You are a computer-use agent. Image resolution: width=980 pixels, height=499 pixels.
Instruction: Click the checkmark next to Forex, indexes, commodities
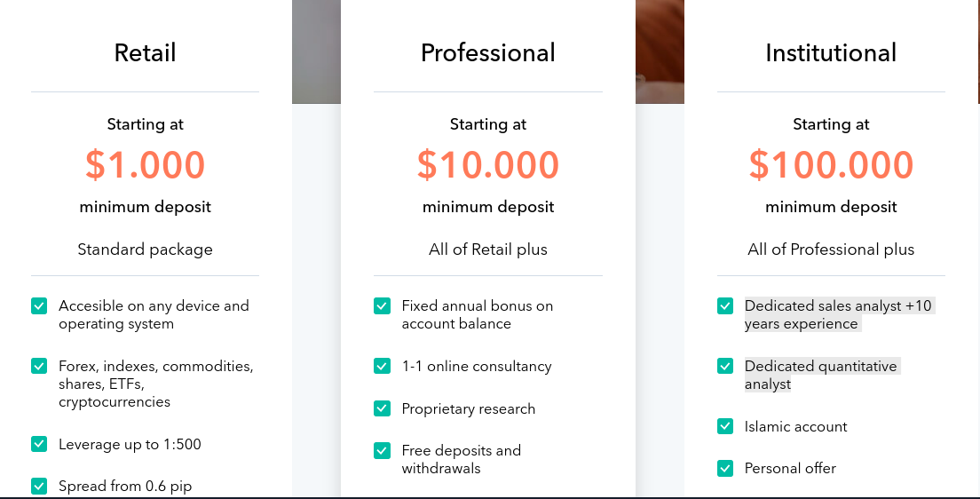(x=39, y=366)
